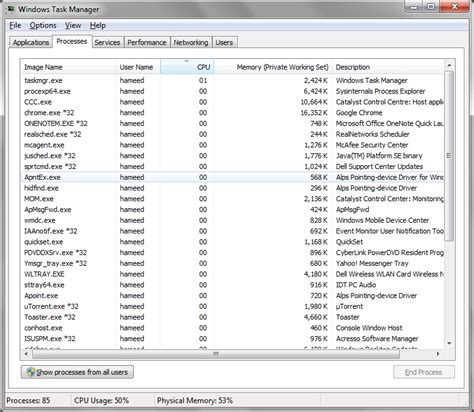Select the taskmgr.exe process row
Image resolution: width=474 pixels, height=412 pixels.
tap(232, 80)
